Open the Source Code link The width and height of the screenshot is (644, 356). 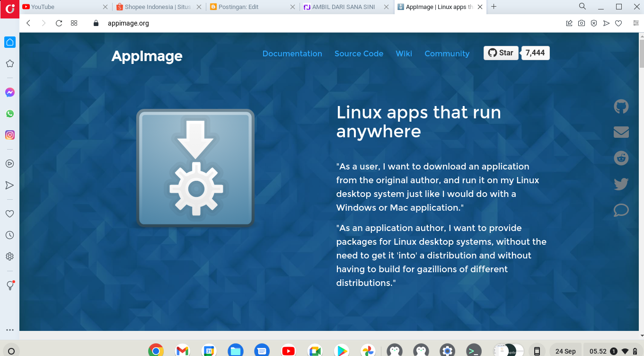[359, 53]
